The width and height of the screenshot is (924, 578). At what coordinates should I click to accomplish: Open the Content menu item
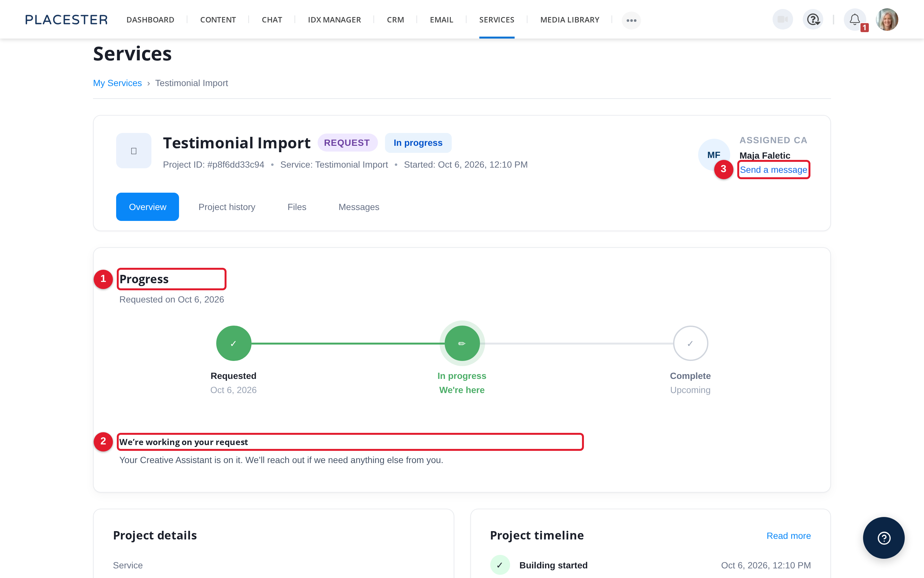pos(218,20)
